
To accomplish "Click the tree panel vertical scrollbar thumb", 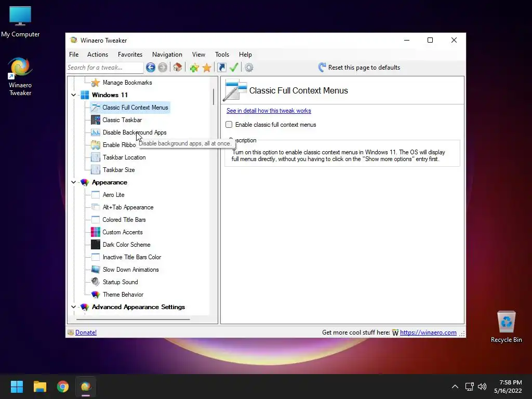I will point(214,97).
